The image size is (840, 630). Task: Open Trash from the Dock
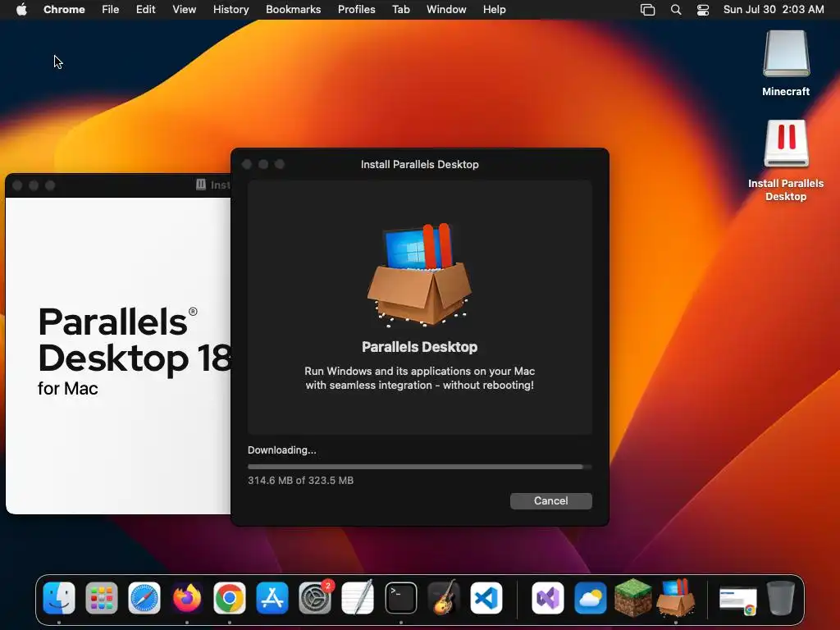coord(781,598)
